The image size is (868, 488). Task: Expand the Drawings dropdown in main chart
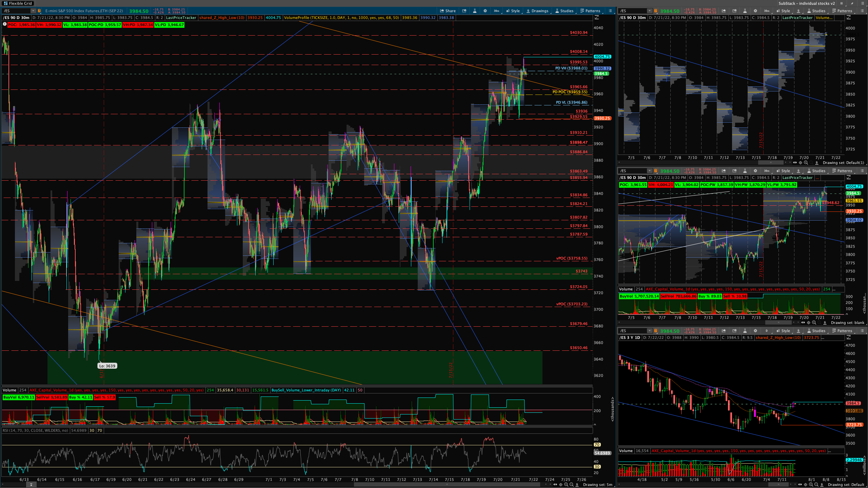pyautogui.click(x=537, y=11)
